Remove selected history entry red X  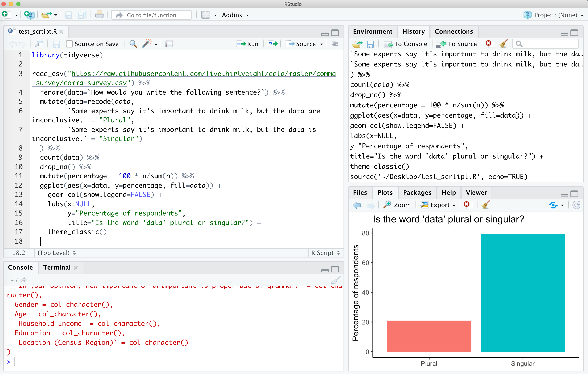[x=488, y=43]
